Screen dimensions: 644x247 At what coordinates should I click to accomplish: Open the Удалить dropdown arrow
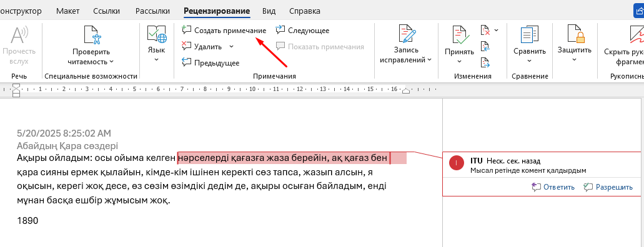(x=231, y=46)
